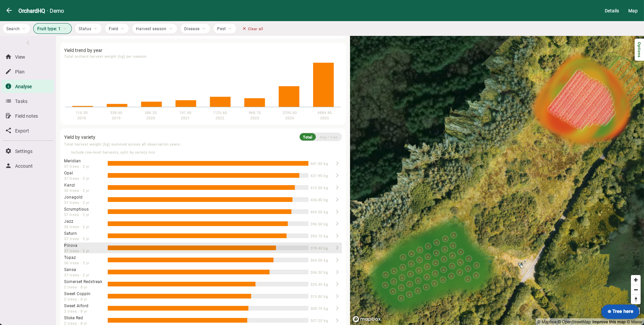Screen dimensions: 644x325
Task: Click the 2025 yield bar in chart
Action: point(324,85)
